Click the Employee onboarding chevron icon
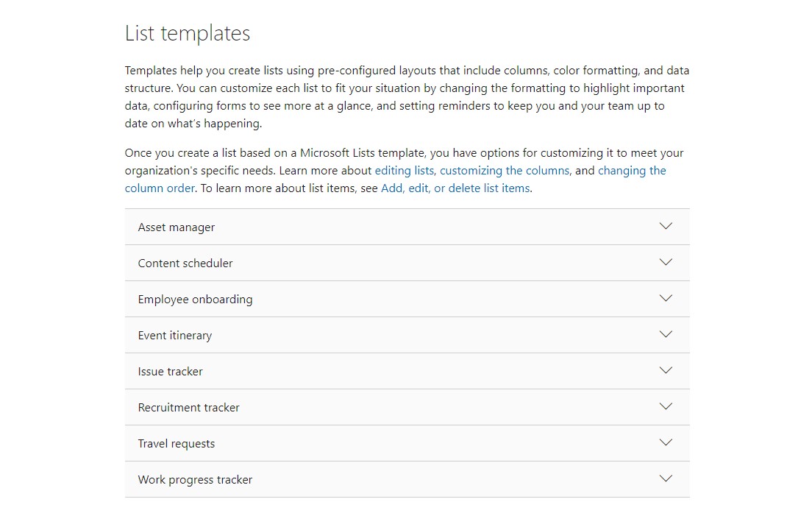The image size is (812, 527). [666, 298]
